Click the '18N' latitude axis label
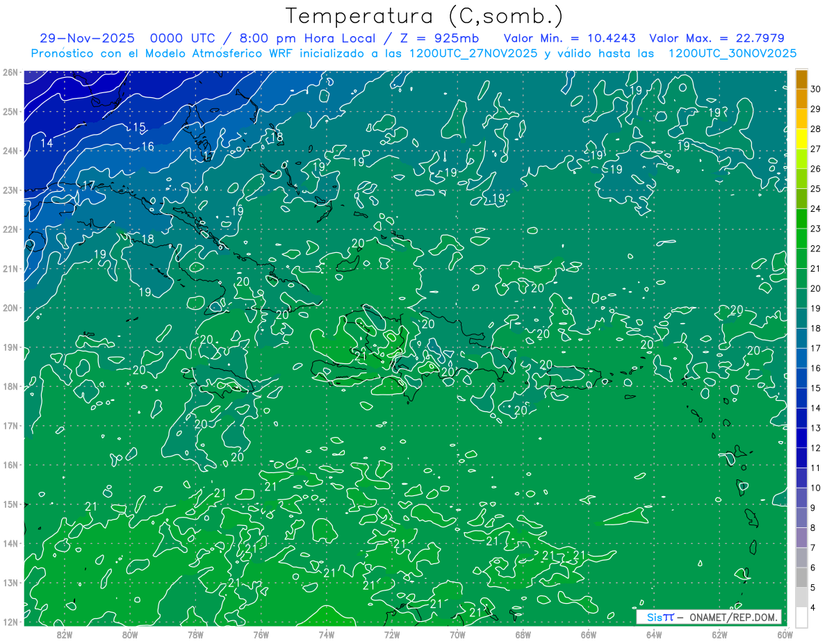This screenshot has height=644, width=834. tap(10, 386)
